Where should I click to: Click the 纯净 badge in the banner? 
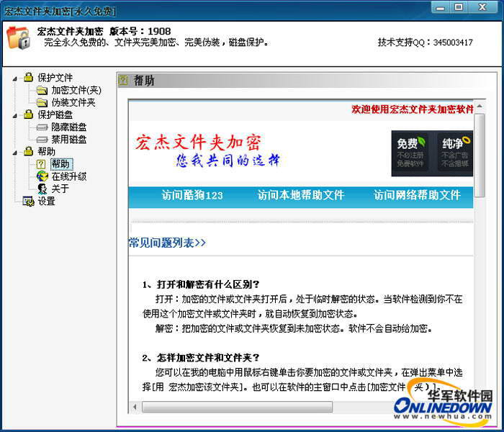tap(454, 153)
